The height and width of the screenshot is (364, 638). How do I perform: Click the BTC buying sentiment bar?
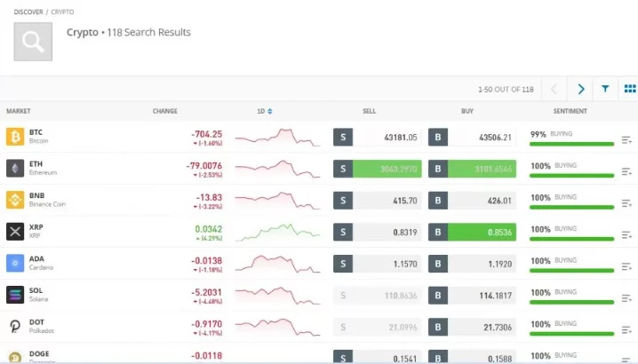(571, 143)
